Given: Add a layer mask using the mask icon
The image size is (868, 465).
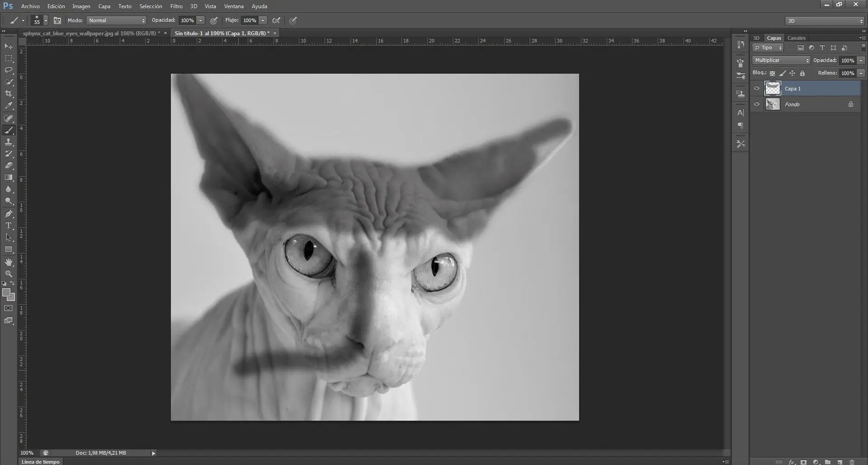Looking at the screenshot, I should tap(803, 462).
